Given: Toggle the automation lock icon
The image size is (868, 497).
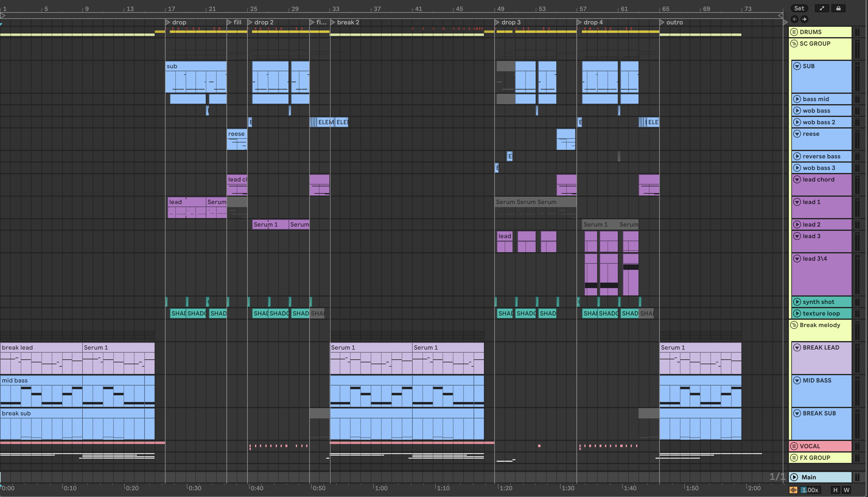Looking at the screenshot, I should [838, 9].
